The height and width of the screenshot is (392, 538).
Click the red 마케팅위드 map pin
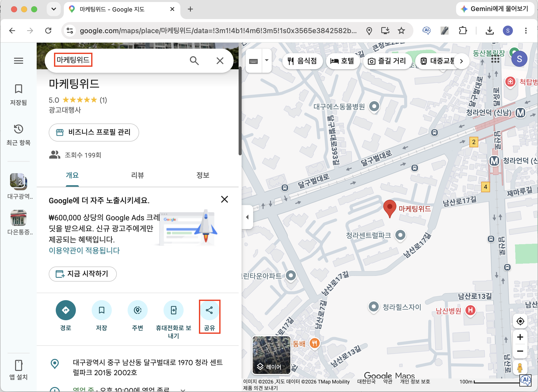390,209
